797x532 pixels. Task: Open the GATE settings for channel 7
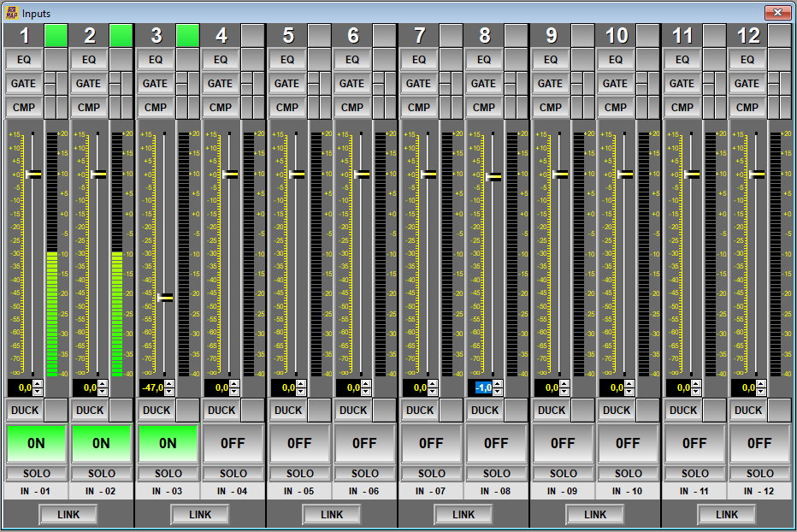tap(418, 84)
